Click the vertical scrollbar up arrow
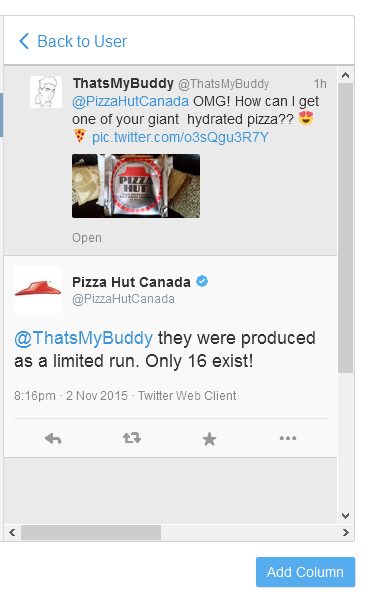Image resolution: width=368 pixels, height=598 pixels. pyautogui.click(x=346, y=75)
